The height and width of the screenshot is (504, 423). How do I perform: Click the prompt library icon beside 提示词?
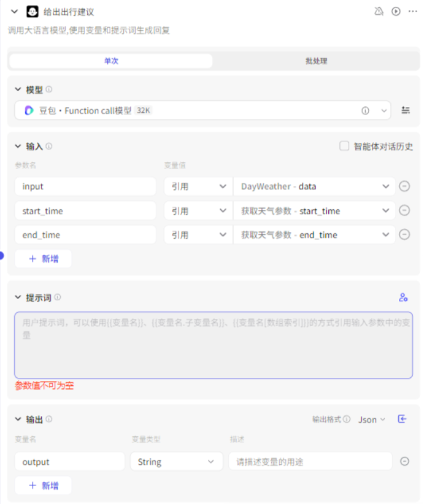coord(403,297)
